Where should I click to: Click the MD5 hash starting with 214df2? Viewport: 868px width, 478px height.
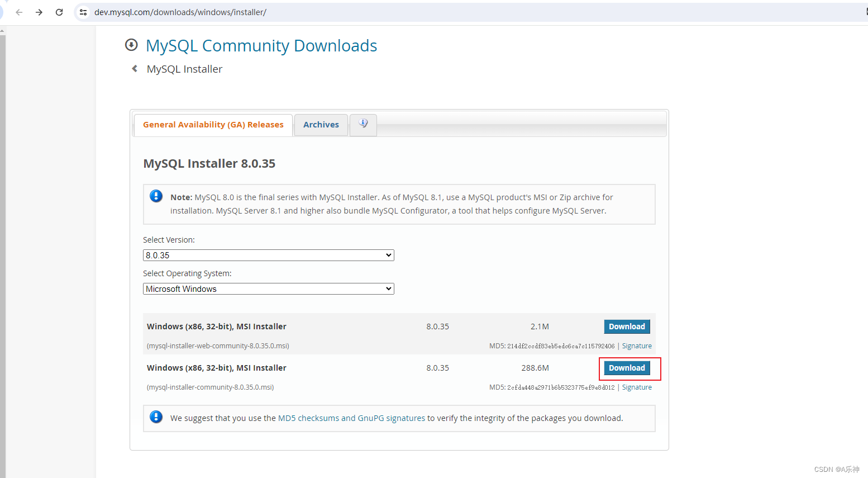click(x=561, y=346)
